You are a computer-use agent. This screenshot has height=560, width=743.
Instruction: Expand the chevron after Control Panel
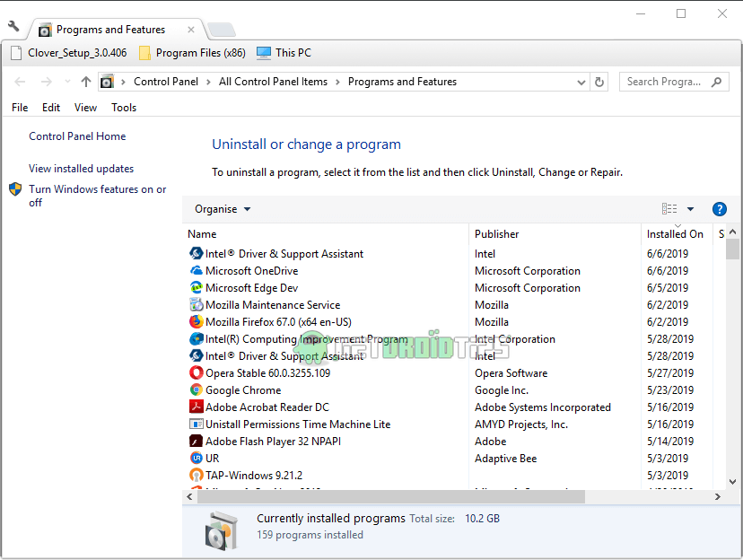click(208, 82)
